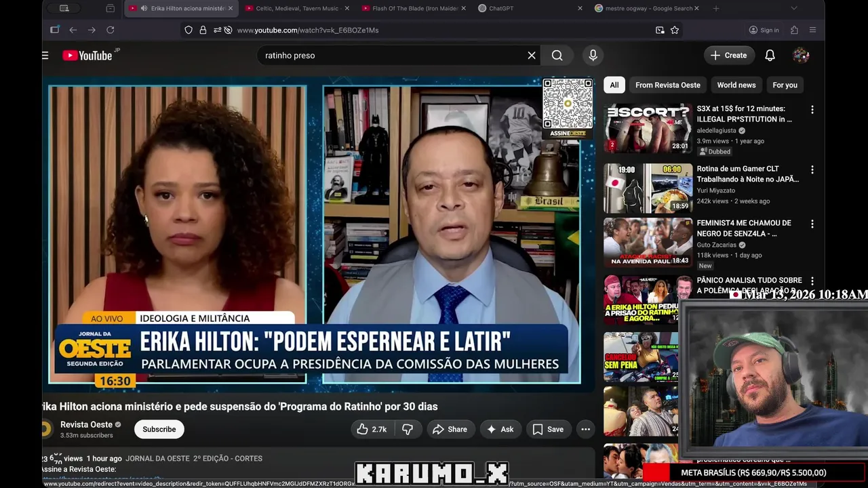Screen dimensions: 868x488
Task: Open more actions under the video
Action: (585, 429)
